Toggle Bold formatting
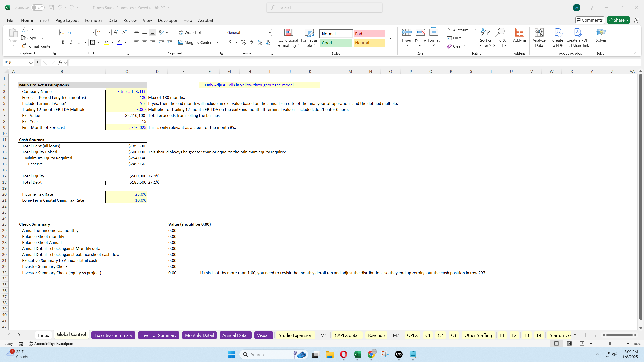 point(63,42)
